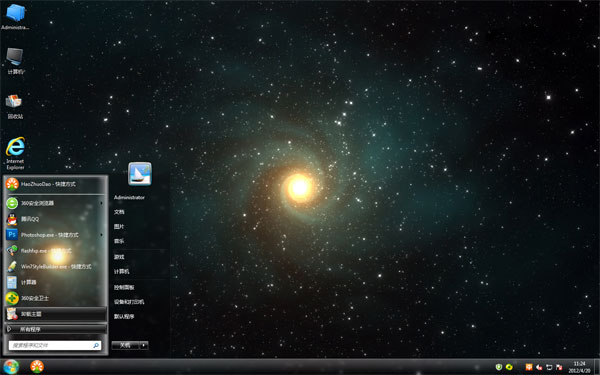Click the calculator icon in start menu
This screenshot has width=600, height=375.
[12, 282]
